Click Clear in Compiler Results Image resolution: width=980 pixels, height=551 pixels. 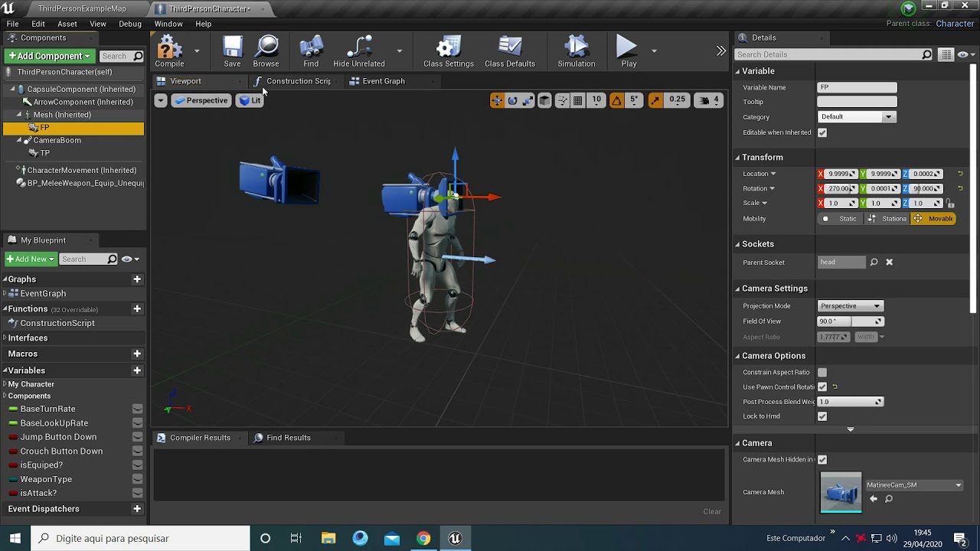coord(712,511)
